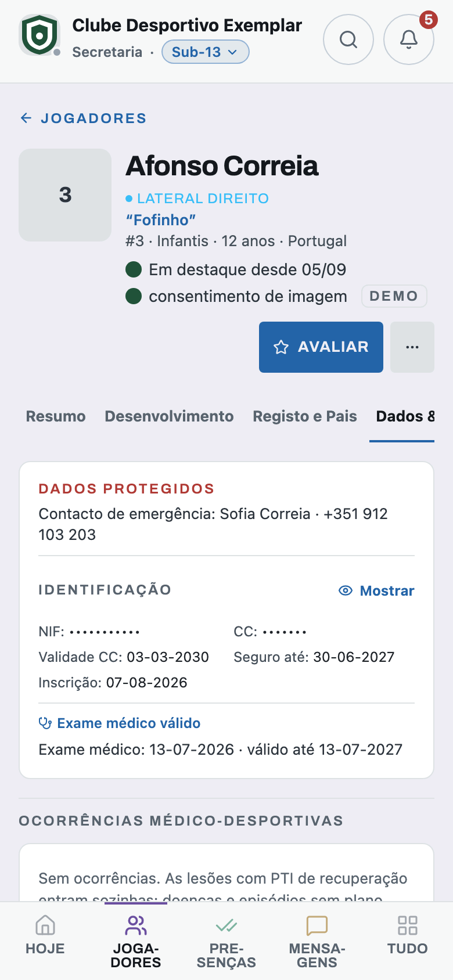
Task: Open the Registo e Pais tab
Action: (305, 416)
